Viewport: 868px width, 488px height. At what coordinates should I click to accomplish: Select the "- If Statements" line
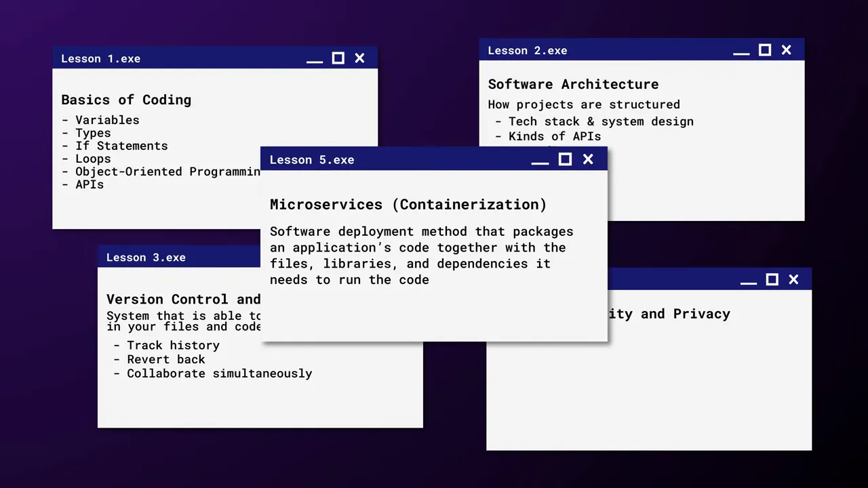pos(115,146)
